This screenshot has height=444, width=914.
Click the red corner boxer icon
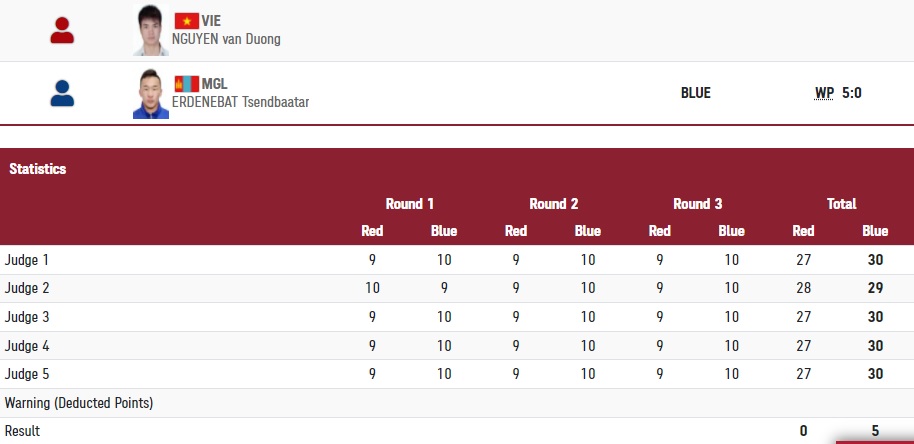62,30
